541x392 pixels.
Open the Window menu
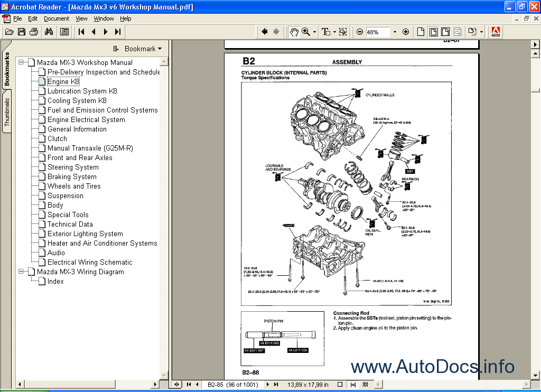[104, 18]
